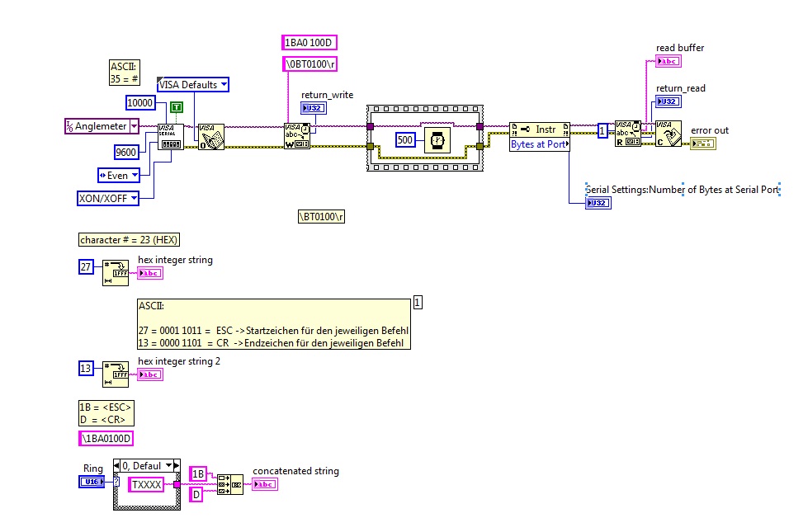Open the XON/XOFF flow control dropdown
The image size is (808, 532).
click(134, 198)
